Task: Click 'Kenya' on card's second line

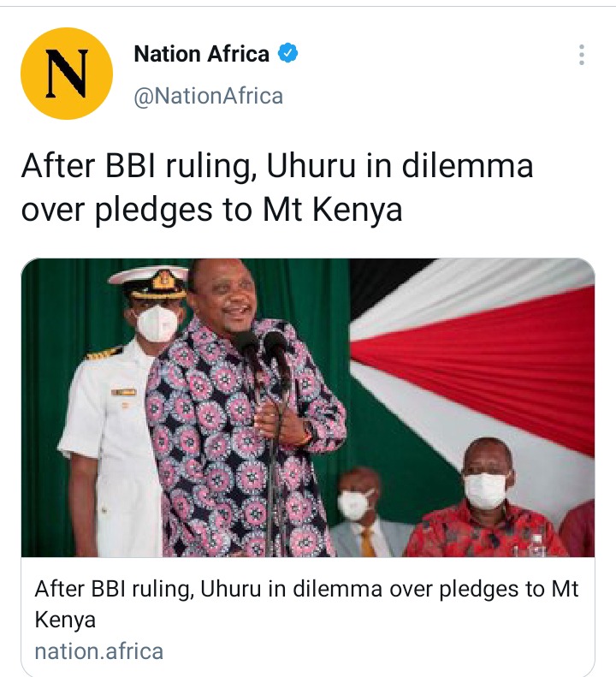Action: click(65, 620)
